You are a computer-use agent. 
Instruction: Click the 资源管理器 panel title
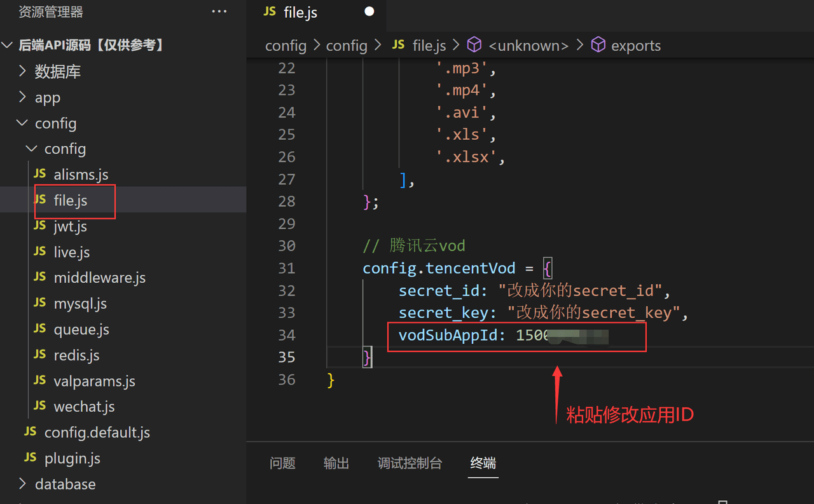pyautogui.click(x=51, y=12)
